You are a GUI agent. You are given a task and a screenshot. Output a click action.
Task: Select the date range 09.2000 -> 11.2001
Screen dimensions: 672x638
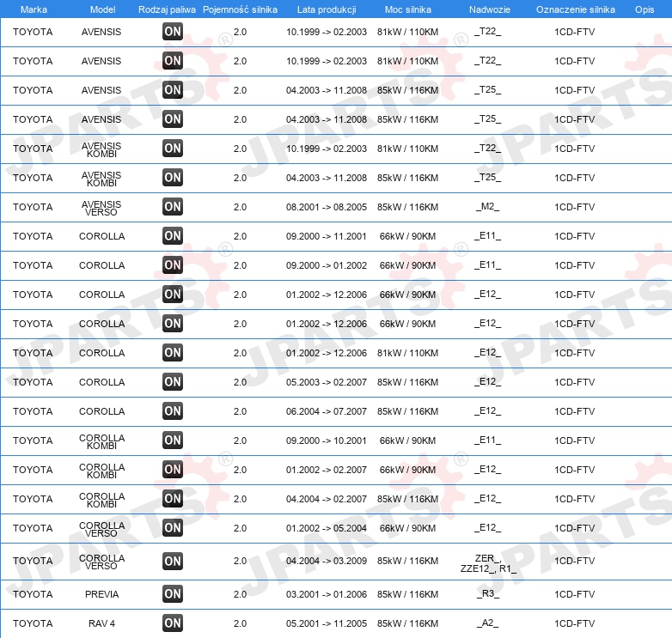coord(327,236)
